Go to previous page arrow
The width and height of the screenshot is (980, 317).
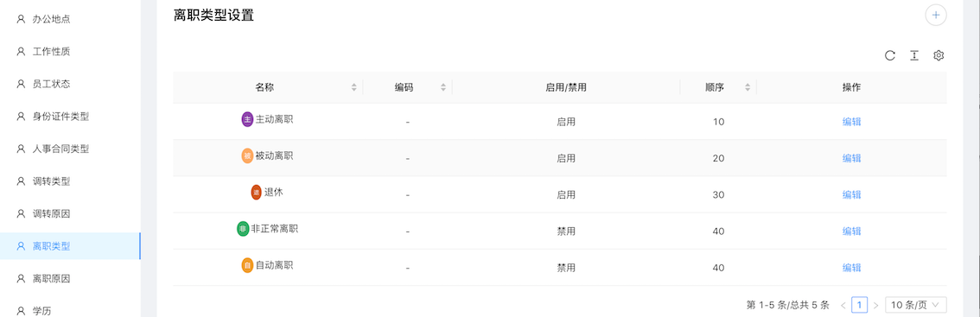pos(843,305)
